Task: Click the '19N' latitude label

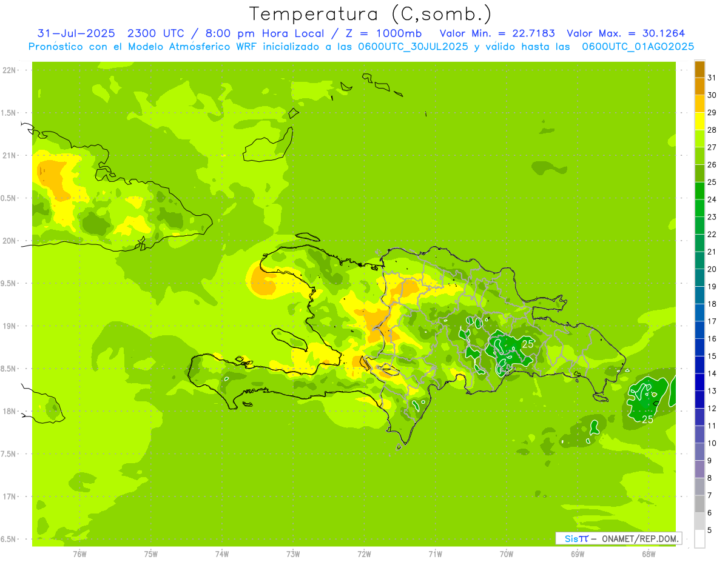Action: pyautogui.click(x=9, y=326)
